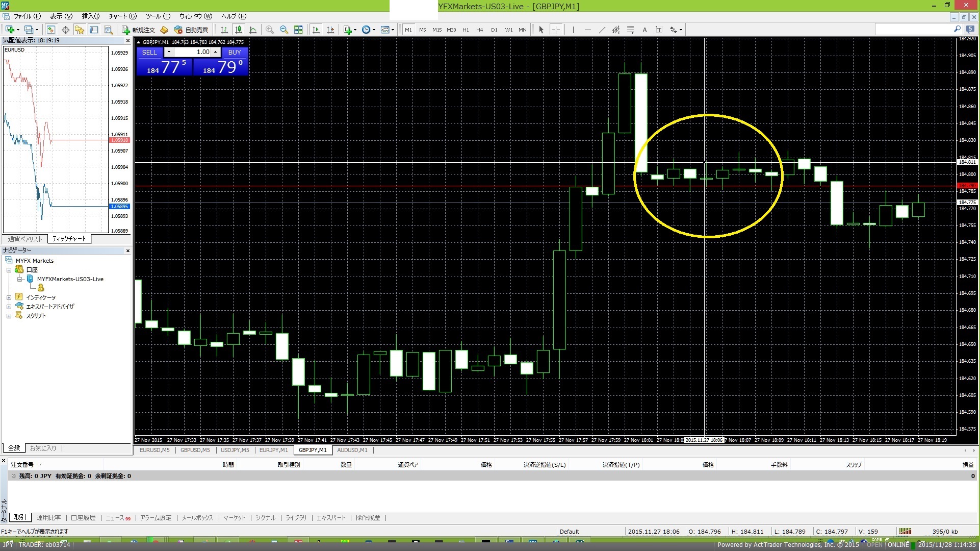Draw a vertical line tool
This screenshot has height=551, width=980.
point(573,30)
